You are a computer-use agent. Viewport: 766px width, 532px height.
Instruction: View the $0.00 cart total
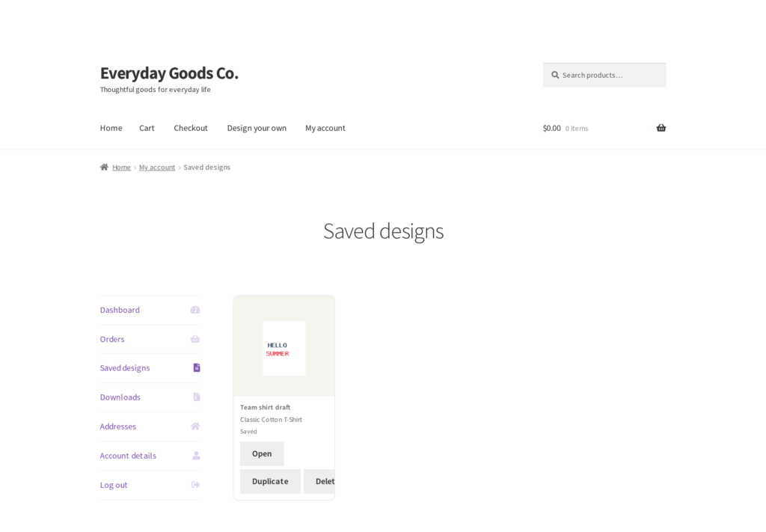coord(551,128)
